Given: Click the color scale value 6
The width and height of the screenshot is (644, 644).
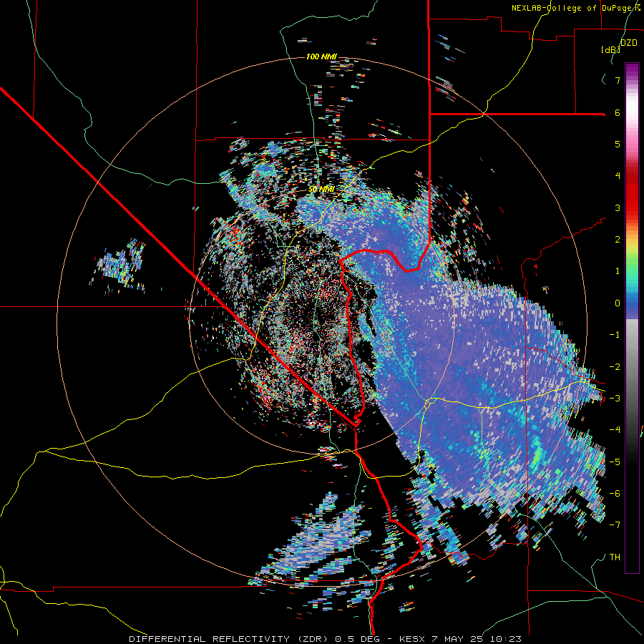Looking at the screenshot, I should point(618,112).
